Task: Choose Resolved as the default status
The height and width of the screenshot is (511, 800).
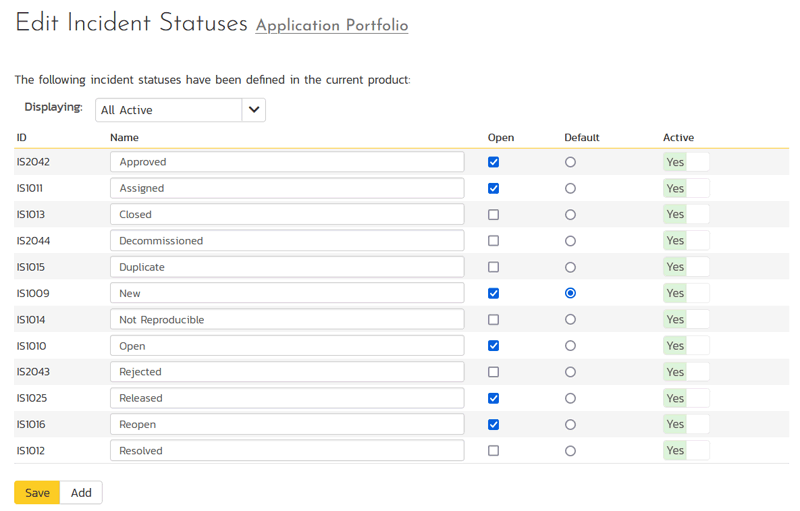Action: 570,451
